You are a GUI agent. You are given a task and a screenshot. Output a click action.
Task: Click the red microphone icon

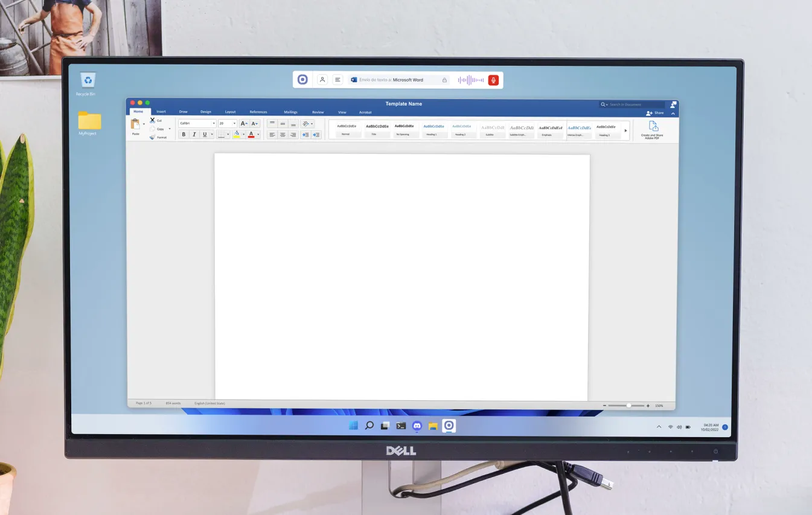tap(493, 79)
